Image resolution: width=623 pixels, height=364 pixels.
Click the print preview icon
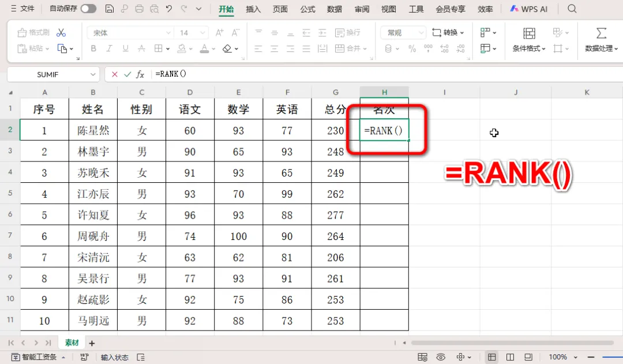(x=154, y=8)
